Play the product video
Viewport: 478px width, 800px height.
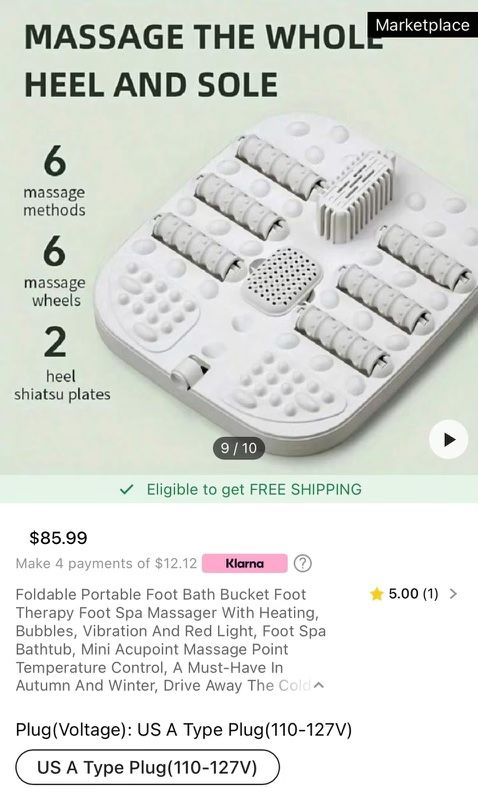(x=448, y=439)
